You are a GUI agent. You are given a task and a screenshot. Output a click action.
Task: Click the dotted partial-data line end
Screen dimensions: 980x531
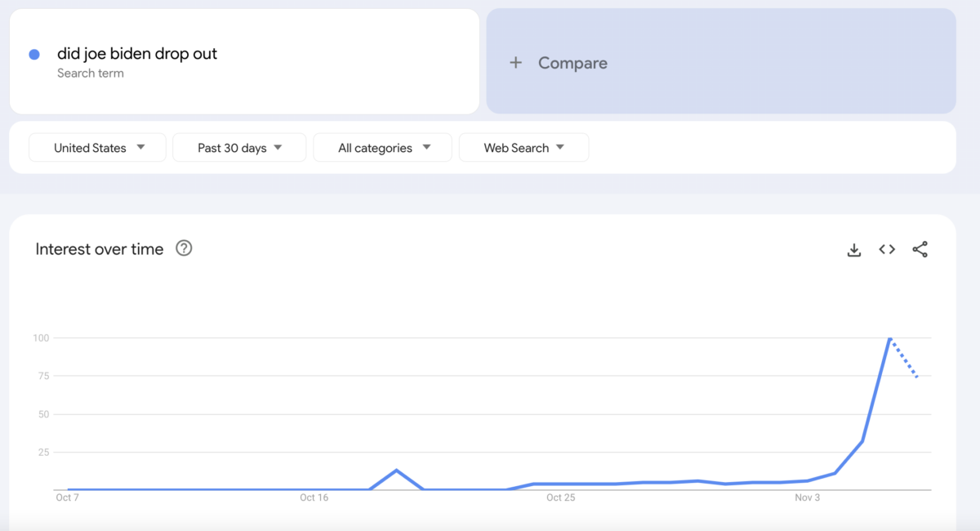click(917, 377)
